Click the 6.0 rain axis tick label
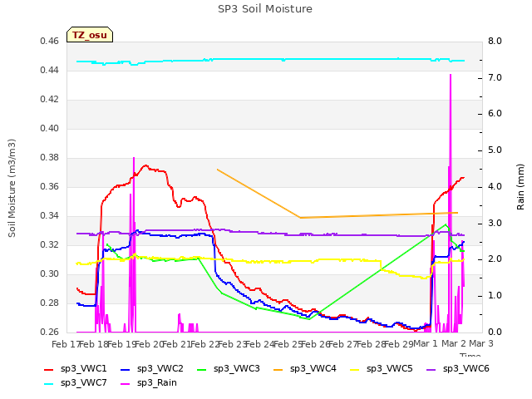The width and height of the screenshot is (532, 399). click(x=495, y=114)
